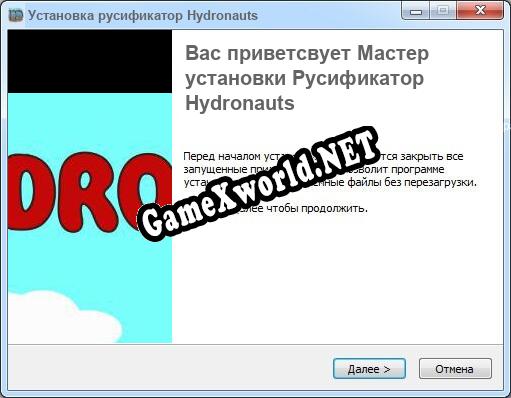
Task: Click the title text 'Установка русификатор Hydronauts'
Action: (x=143, y=15)
